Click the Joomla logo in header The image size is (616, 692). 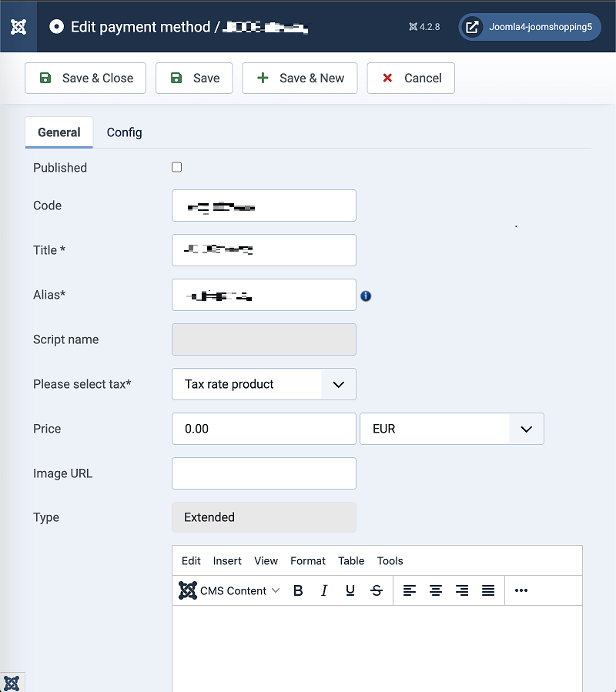(18, 27)
